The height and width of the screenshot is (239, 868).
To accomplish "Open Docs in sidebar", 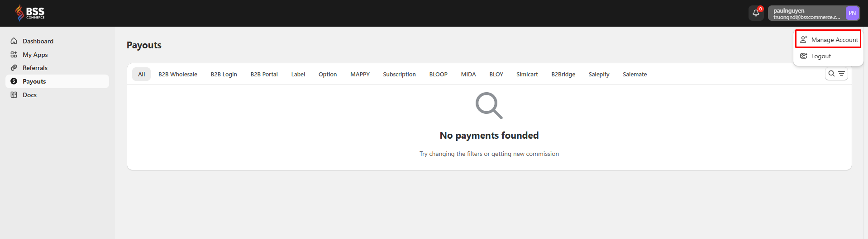I will coord(57,95).
